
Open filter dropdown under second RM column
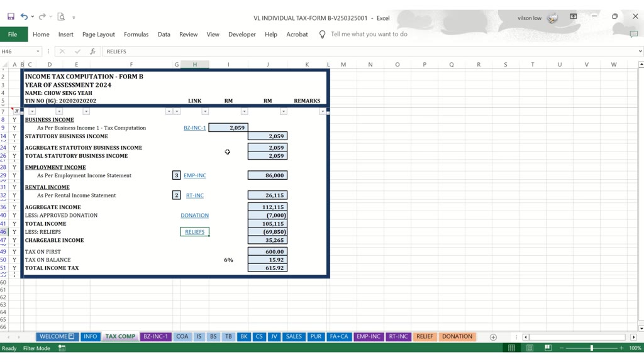coord(284,111)
